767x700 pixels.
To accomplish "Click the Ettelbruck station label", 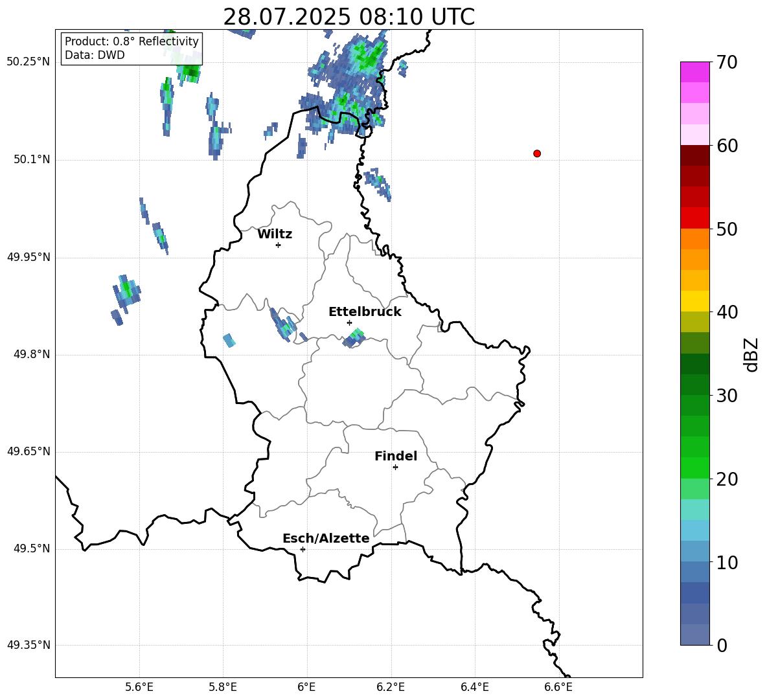I will click(365, 312).
